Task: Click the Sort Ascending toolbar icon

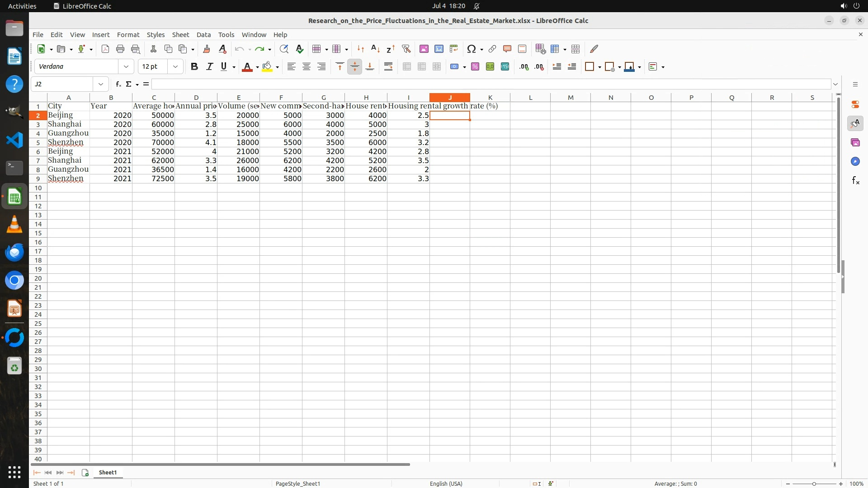Action: pos(375,49)
